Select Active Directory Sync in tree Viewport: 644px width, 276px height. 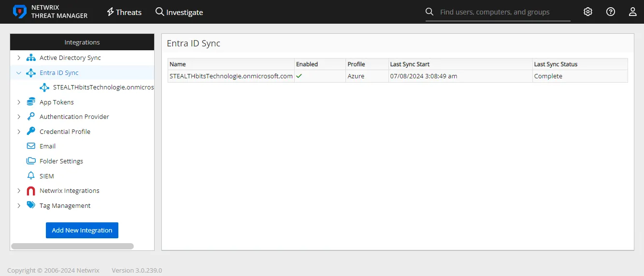pos(70,58)
